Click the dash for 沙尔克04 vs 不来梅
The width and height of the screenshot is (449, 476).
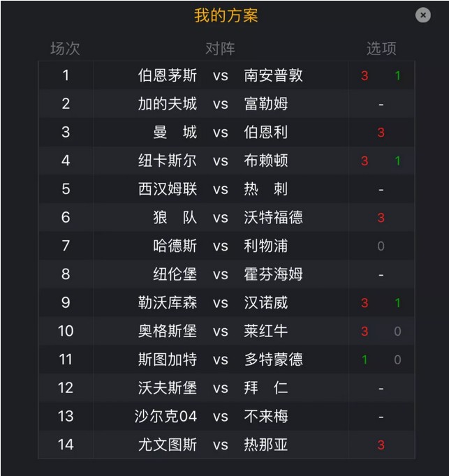381,417
